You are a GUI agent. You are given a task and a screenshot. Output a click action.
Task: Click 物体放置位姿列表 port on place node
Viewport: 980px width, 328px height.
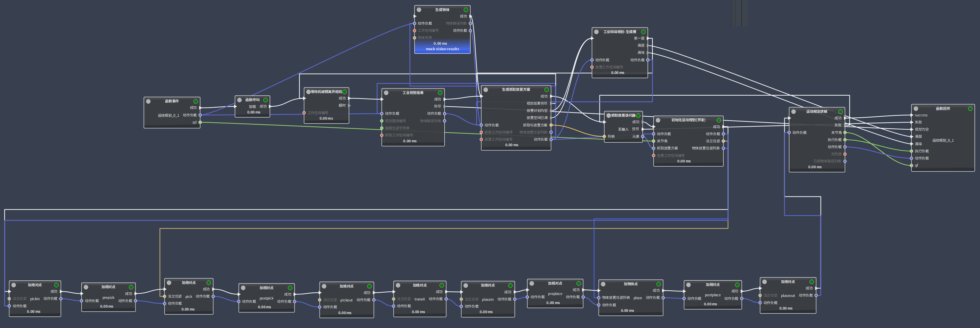click(599, 298)
